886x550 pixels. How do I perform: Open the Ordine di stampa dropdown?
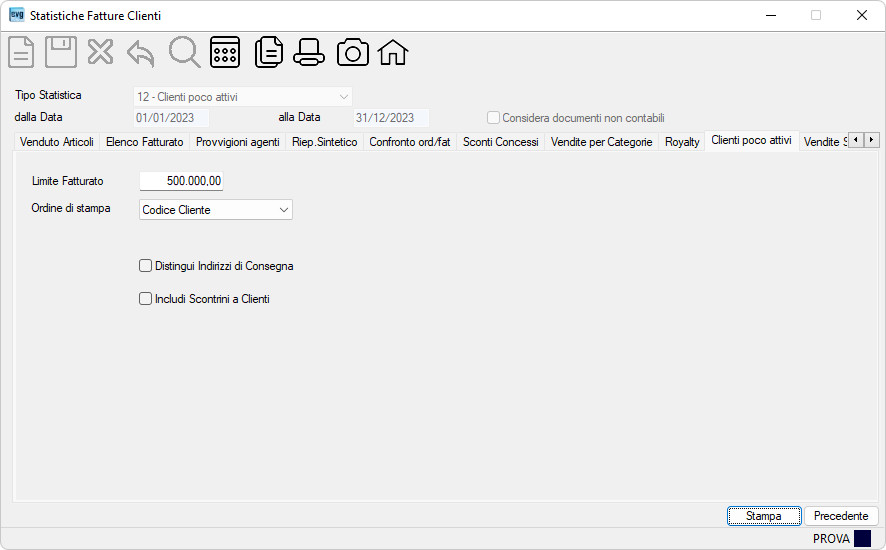(x=216, y=210)
